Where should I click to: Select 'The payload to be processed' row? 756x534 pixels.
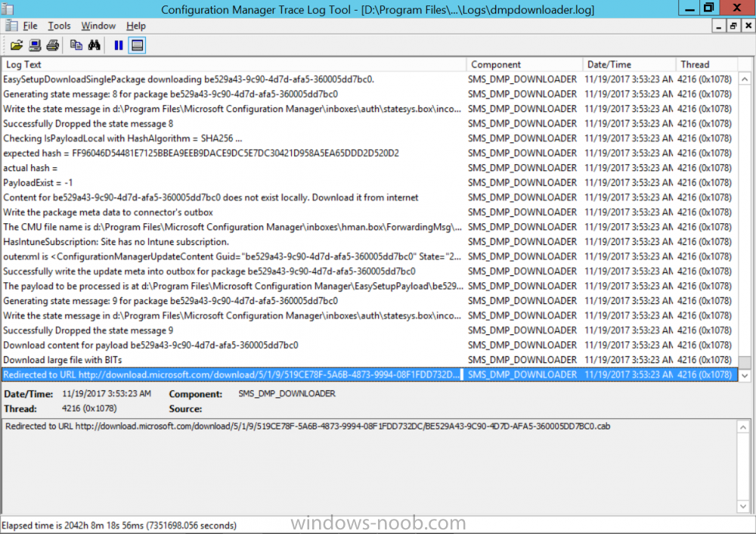coord(370,286)
